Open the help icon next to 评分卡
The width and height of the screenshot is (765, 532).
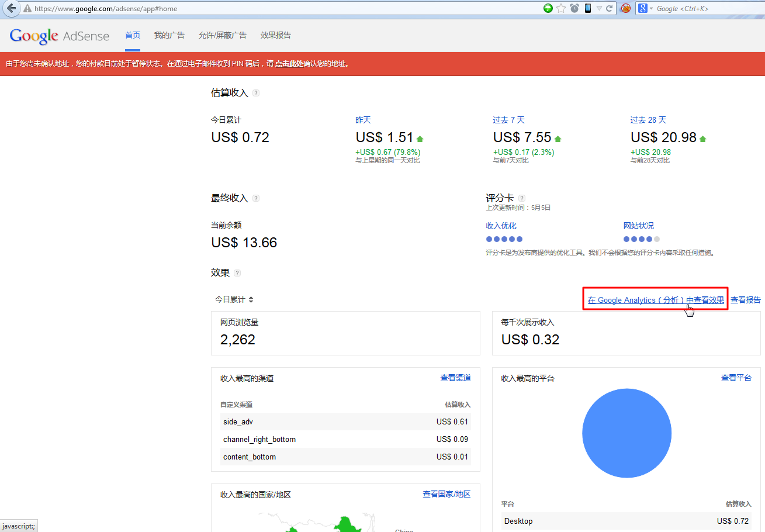(x=522, y=198)
